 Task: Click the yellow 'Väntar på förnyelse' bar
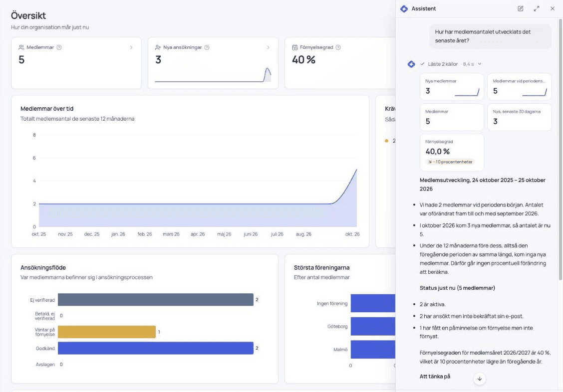coord(107,332)
